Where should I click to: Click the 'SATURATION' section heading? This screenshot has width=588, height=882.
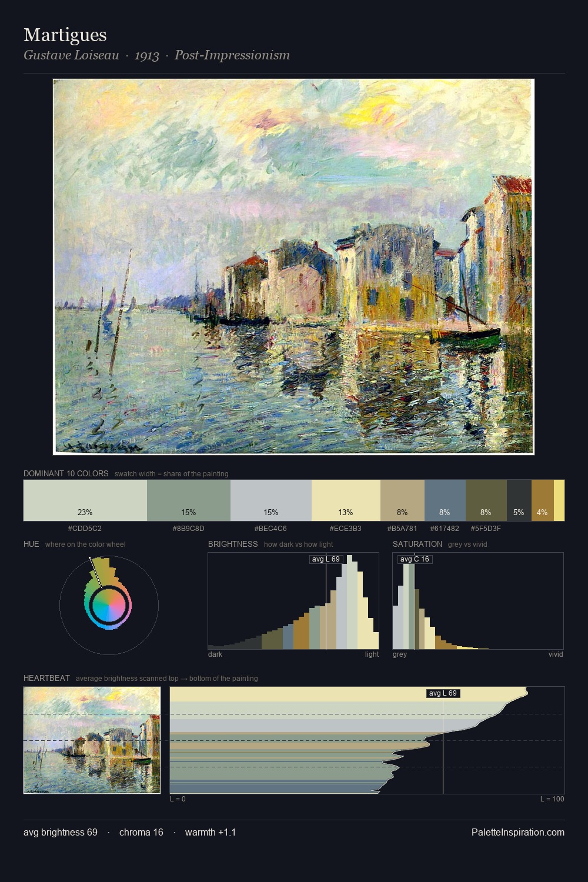[x=417, y=544]
